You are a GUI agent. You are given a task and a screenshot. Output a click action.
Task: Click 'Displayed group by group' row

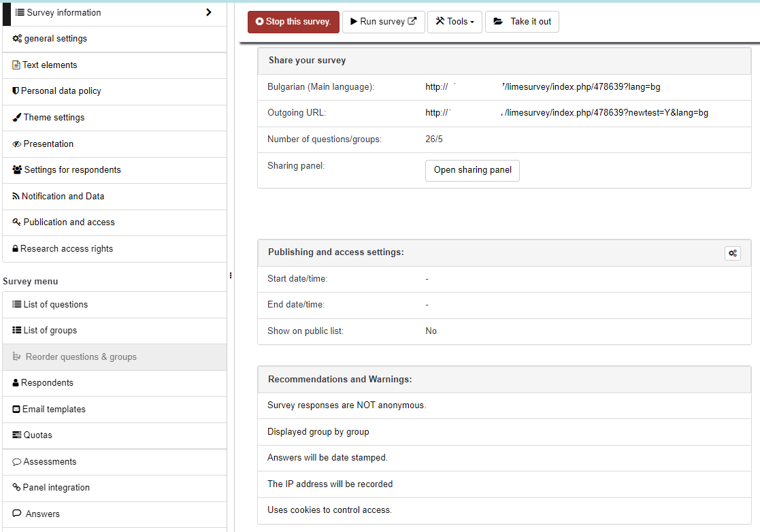click(x=504, y=432)
